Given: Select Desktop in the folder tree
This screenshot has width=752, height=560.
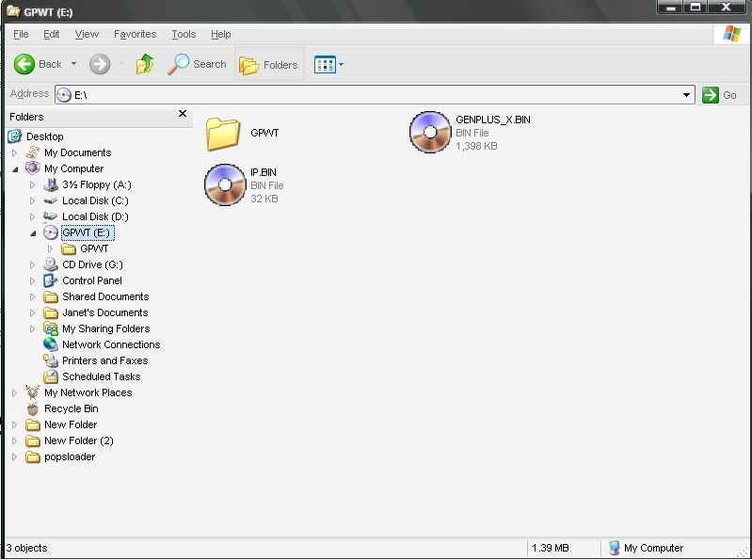Looking at the screenshot, I should click(44, 136).
